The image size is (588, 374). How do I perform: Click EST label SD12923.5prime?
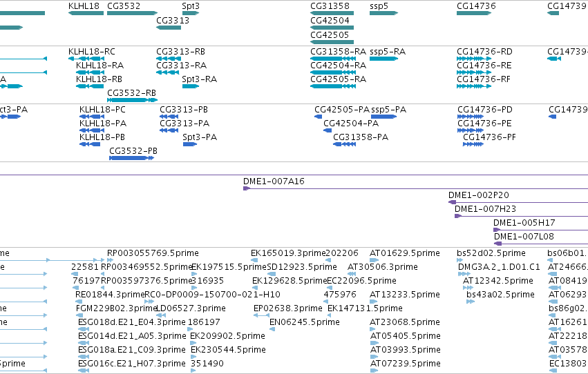coord(302,267)
